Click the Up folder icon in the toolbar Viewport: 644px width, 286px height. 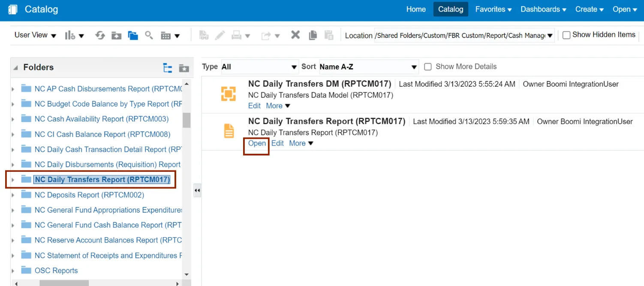(116, 35)
